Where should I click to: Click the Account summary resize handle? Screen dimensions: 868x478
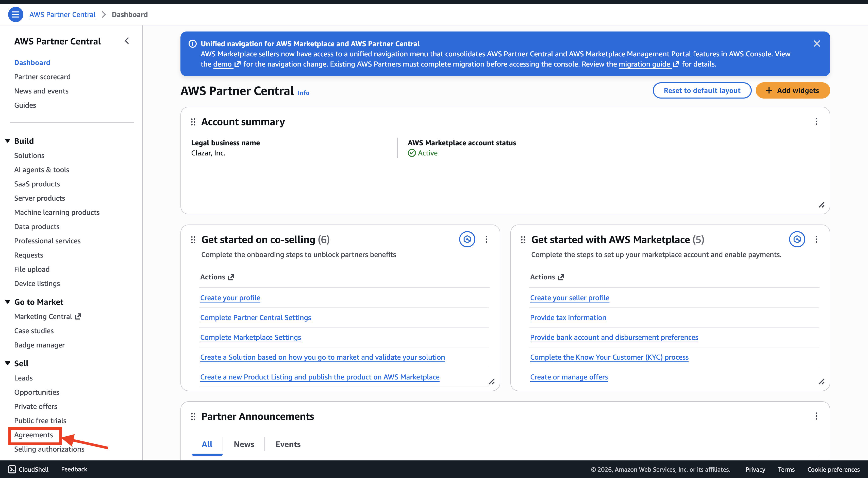click(822, 205)
